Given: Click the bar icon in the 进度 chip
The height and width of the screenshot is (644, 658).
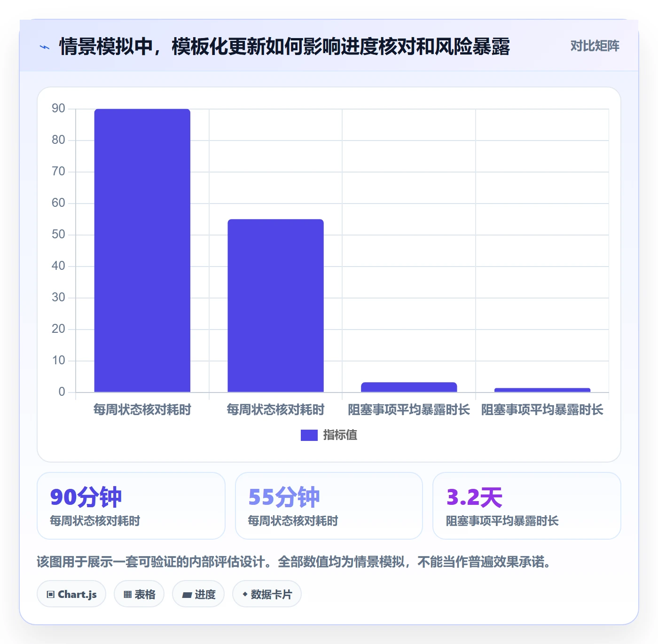Looking at the screenshot, I should pyautogui.click(x=187, y=595).
